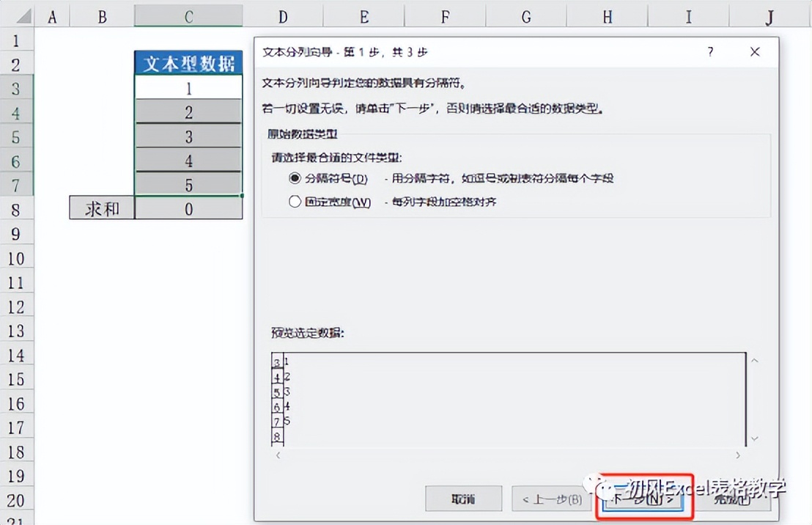812x525 pixels.
Task: Click the 原始数据类型 group label
Action: click(303, 134)
